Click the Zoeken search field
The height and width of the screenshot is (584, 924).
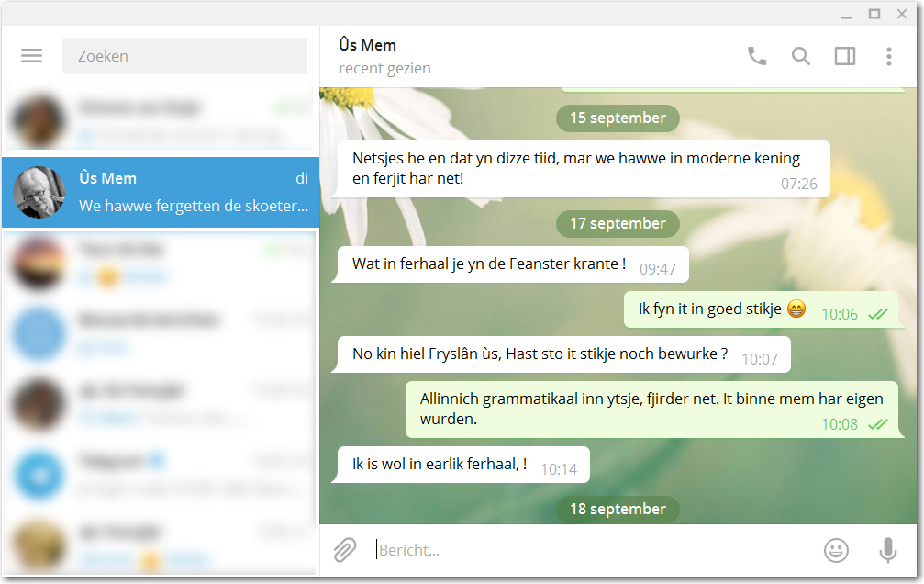click(184, 56)
